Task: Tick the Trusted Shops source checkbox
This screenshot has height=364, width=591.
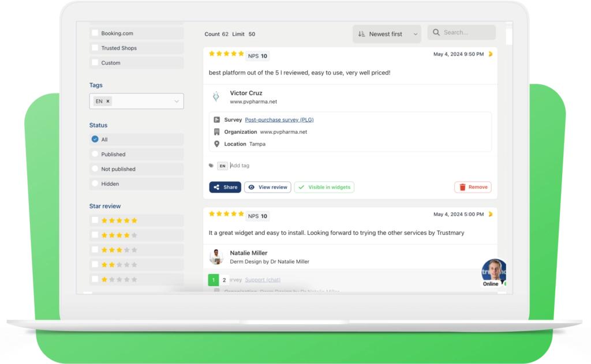Action: coord(95,48)
